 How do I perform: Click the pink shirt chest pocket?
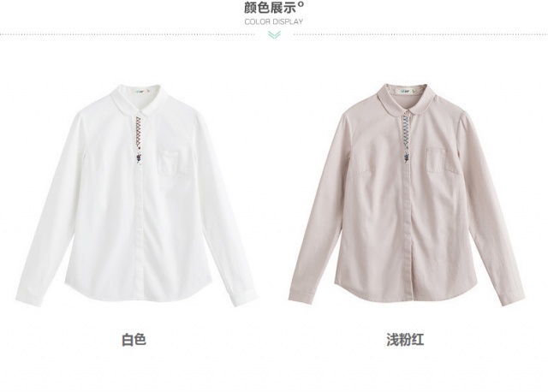coord(436,161)
